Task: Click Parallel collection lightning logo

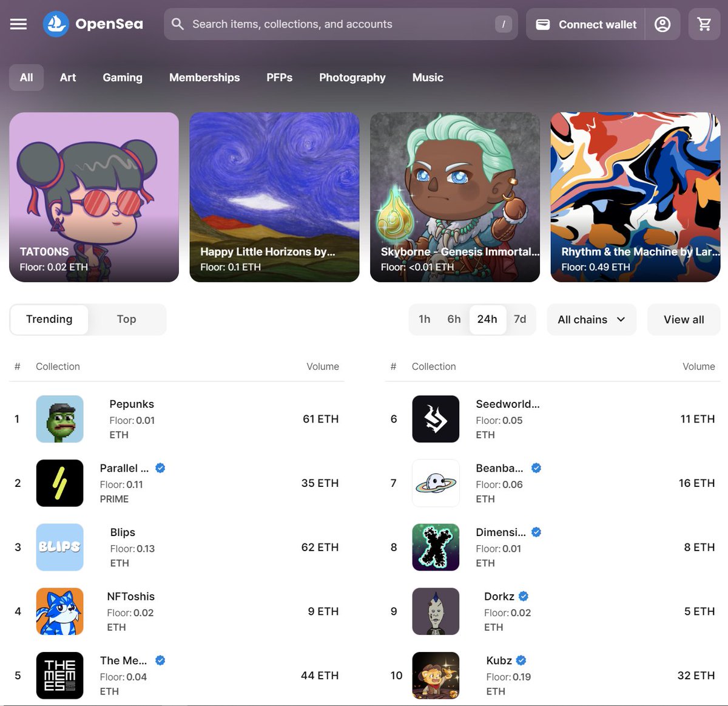Action: (x=59, y=483)
